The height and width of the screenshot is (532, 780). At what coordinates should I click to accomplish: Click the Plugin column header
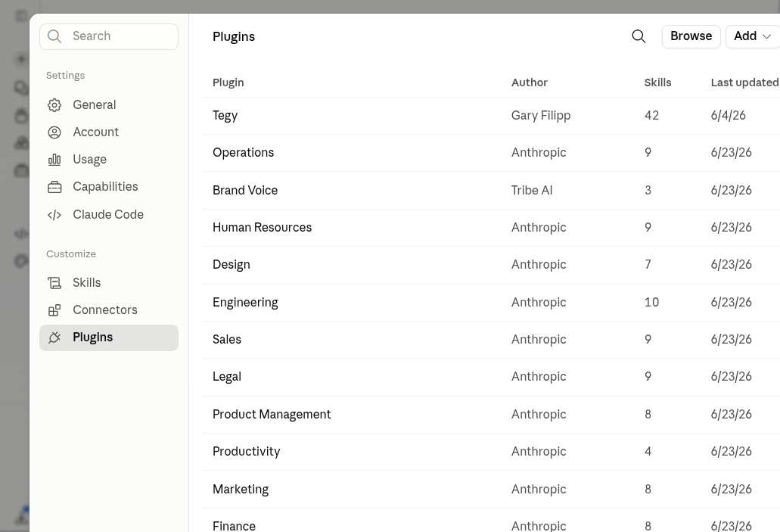pos(228,82)
